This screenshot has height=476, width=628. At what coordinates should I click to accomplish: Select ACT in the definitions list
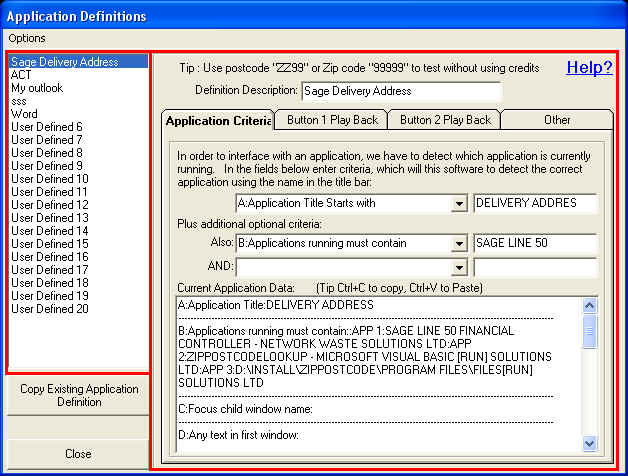click(x=78, y=75)
